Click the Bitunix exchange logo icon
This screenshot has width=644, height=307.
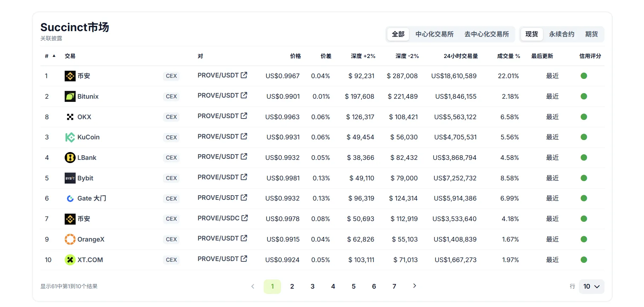[x=70, y=97]
